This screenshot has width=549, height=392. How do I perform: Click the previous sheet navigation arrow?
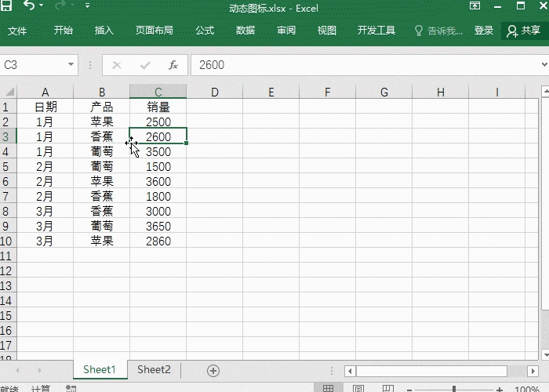point(17,370)
